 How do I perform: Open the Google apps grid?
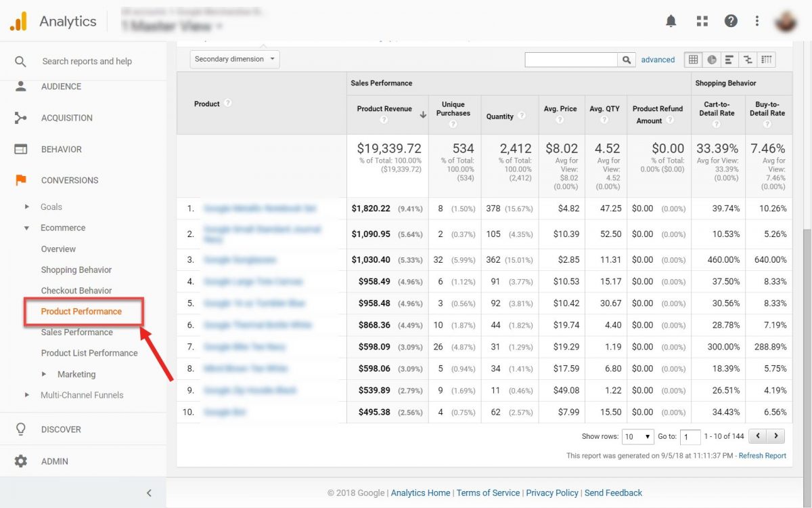[x=702, y=21]
